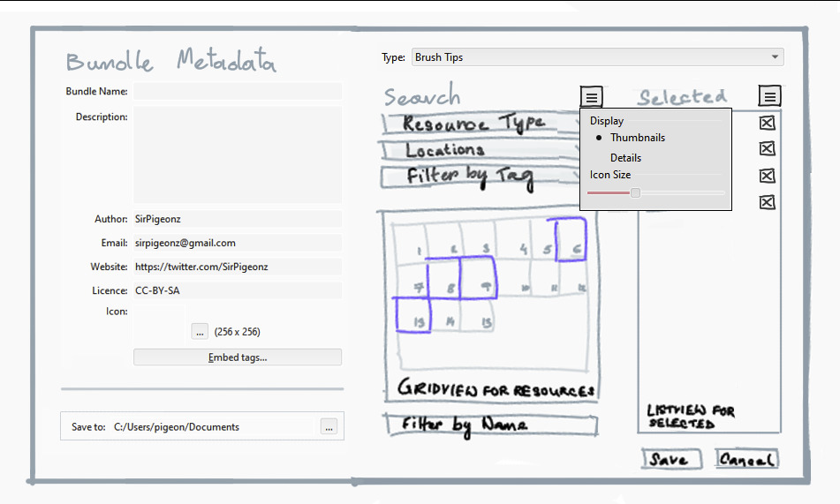The width and height of the screenshot is (840, 504).
Task: Select resource cell 5 in the grid view
Action: tap(543, 240)
